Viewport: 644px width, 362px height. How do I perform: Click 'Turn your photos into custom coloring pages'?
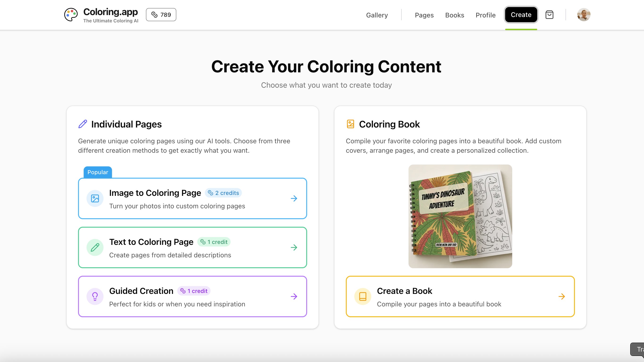click(177, 206)
